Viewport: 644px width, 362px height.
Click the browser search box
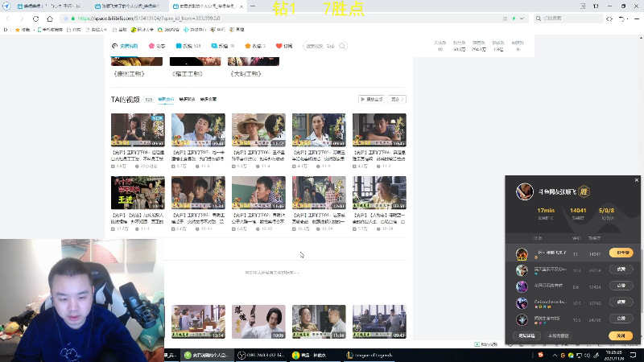point(569,19)
